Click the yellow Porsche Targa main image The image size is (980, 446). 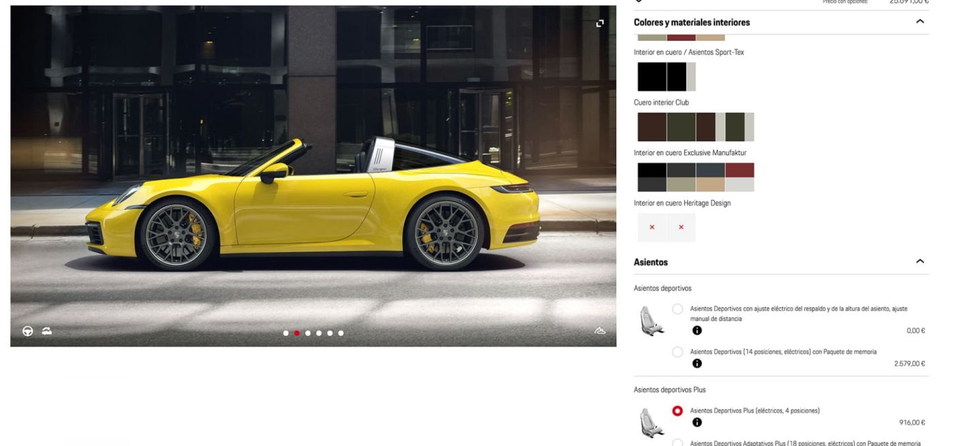tap(313, 176)
